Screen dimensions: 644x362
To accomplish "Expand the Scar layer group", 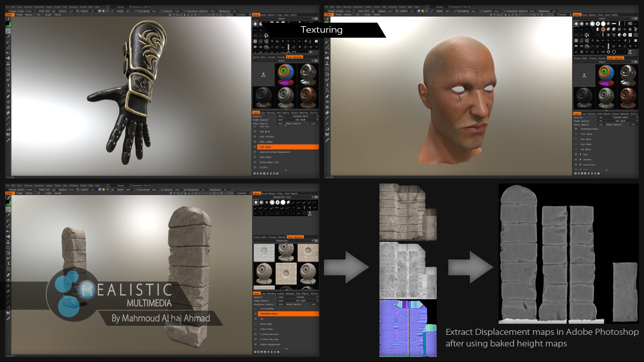I will (581, 154).
